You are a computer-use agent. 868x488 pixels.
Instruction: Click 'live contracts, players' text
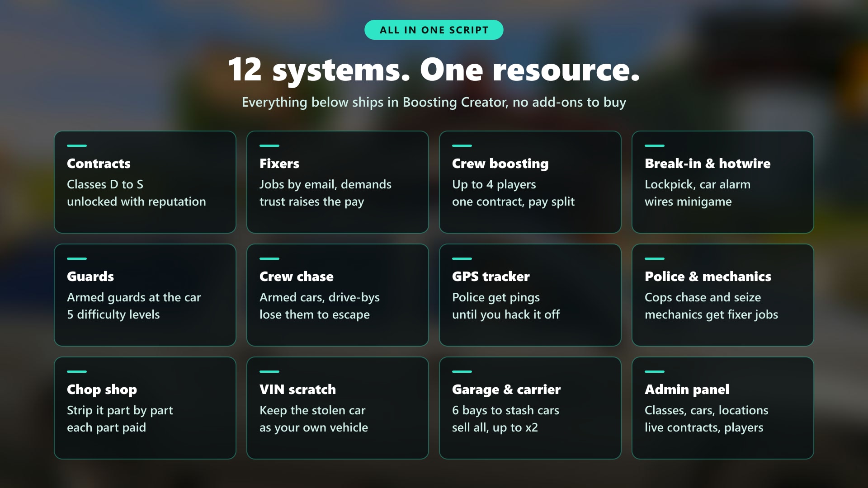pos(704,427)
